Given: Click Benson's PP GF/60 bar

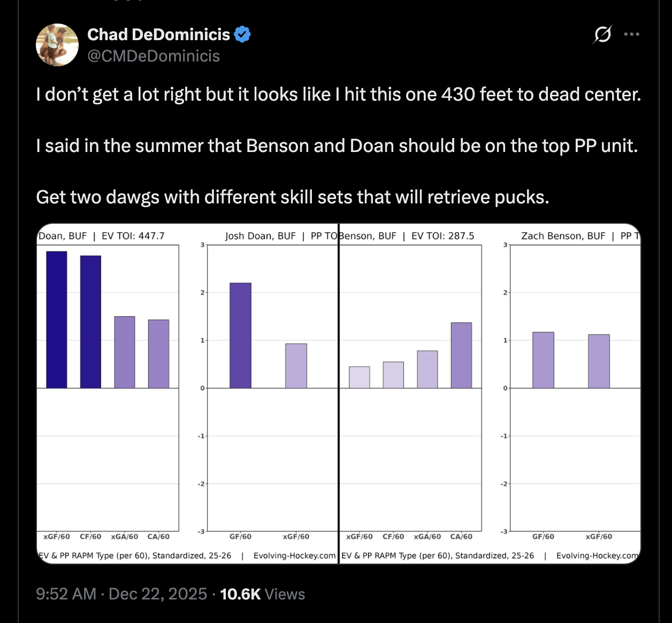Looking at the screenshot, I should pyautogui.click(x=543, y=360).
